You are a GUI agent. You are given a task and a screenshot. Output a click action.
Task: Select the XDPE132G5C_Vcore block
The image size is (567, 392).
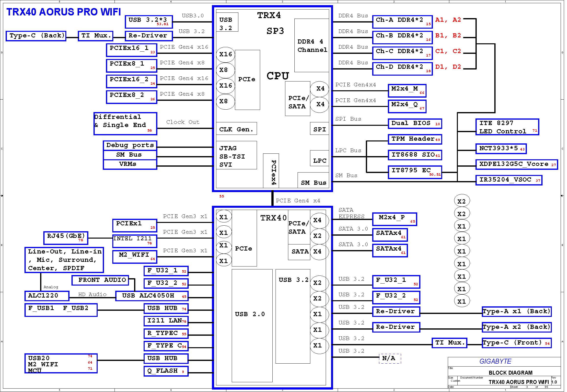[517, 165]
